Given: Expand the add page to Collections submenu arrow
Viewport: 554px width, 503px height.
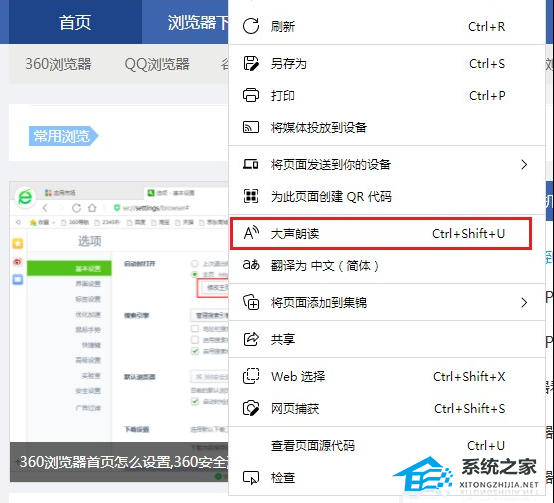Looking at the screenshot, I should [x=524, y=302].
